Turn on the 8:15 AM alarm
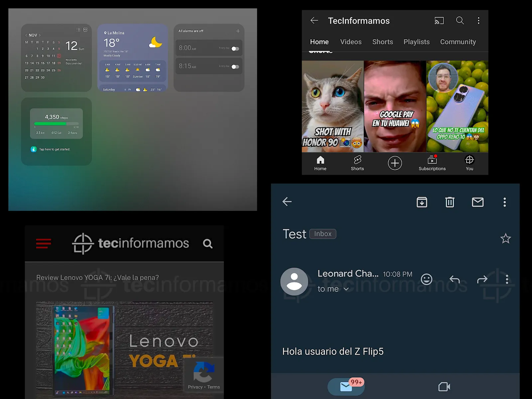 coord(235,67)
